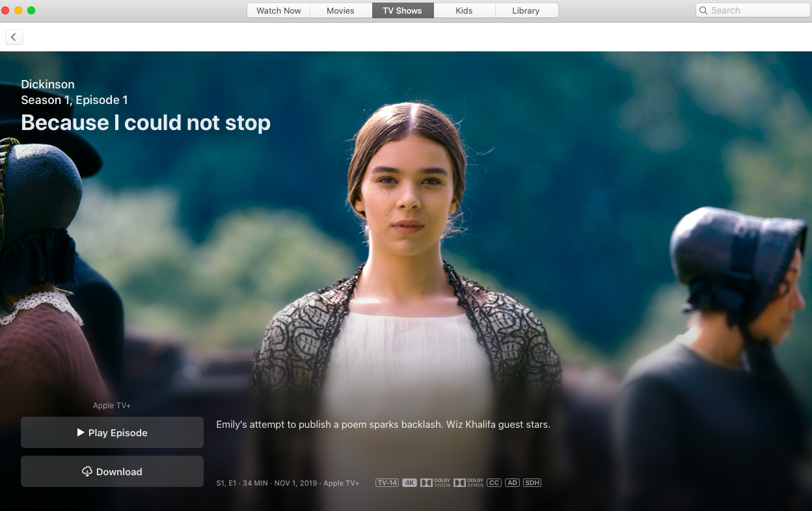The height and width of the screenshot is (511, 812).
Task: Open the Watch Now tab
Action: click(x=278, y=10)
